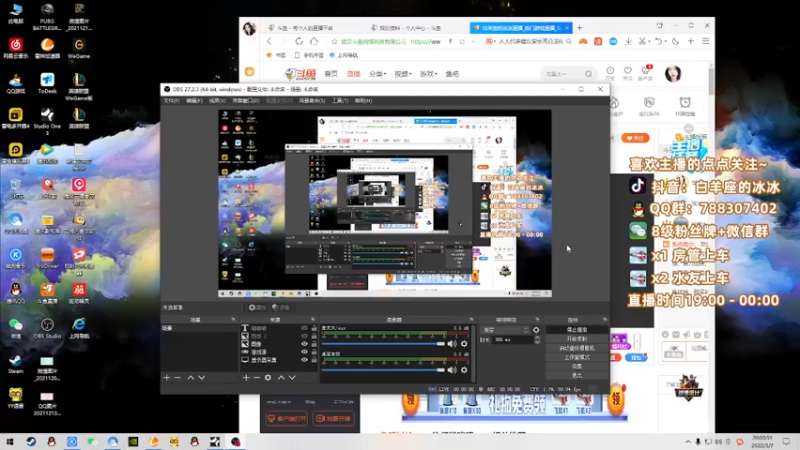The height and width of the screenshot is (450, 800).
Task: Adjust Mic/Aux volume slider
Action: pyautogui.click(x=383, y=344)
